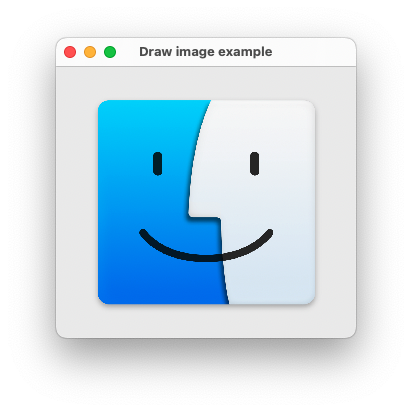Maximize window with the green button
Viewport: 412px width, 412px height.
(x=110, y=52)
